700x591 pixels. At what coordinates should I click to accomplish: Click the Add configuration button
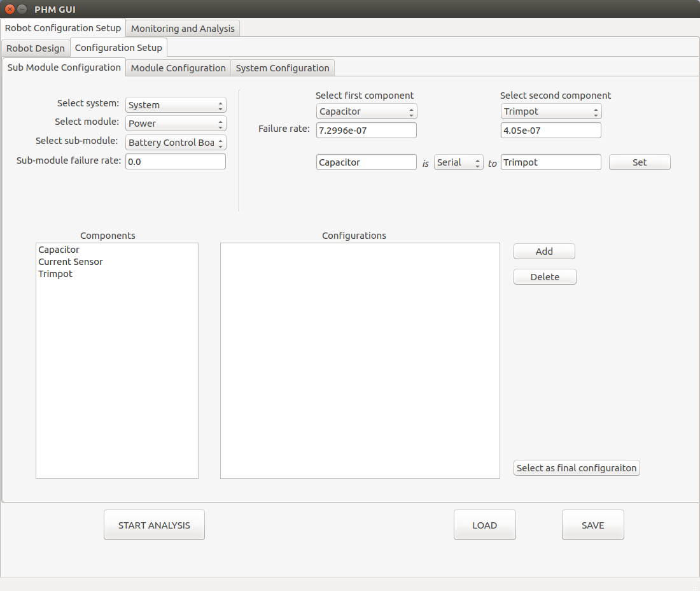click(544, 251)
